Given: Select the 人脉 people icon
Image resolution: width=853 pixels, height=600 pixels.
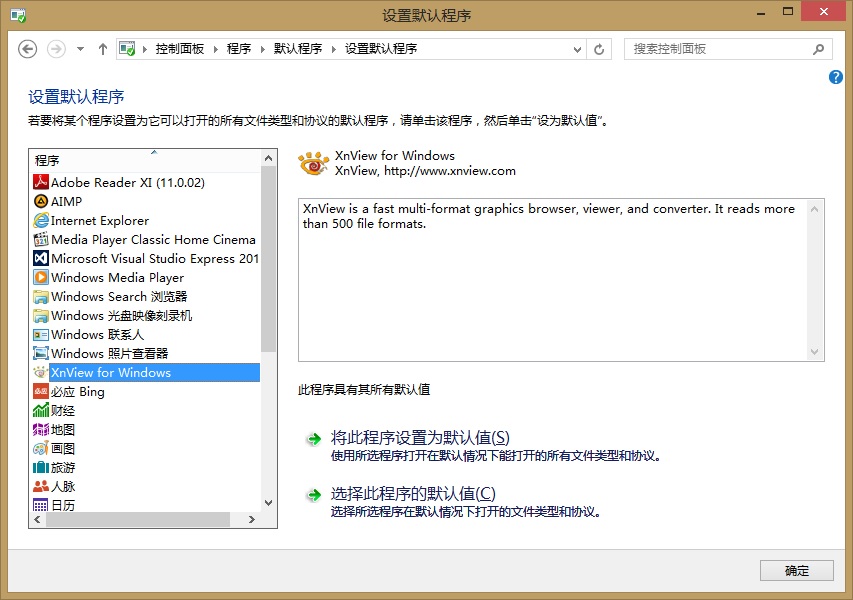Looking at the screenshot, I should coord(41,486).
